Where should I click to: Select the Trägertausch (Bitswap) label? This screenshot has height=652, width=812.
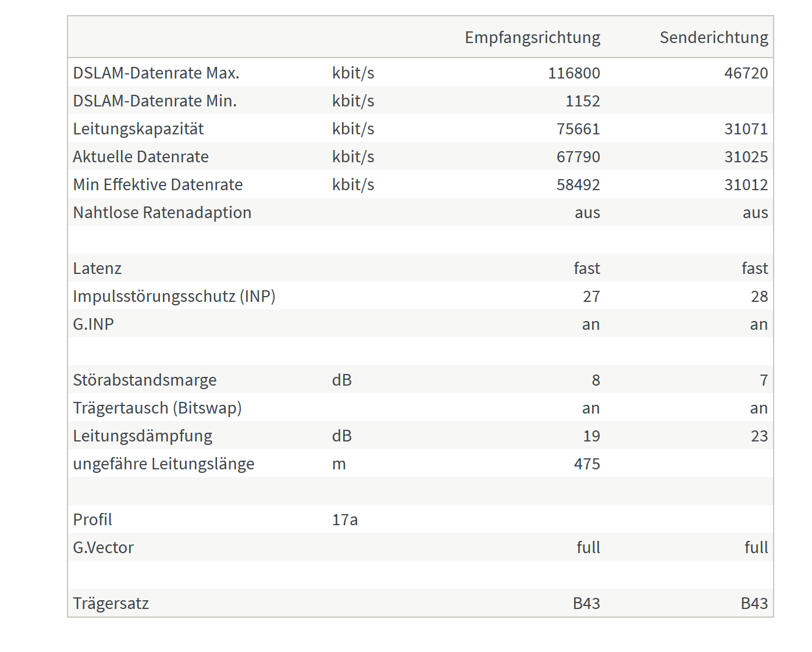tap(157, 408)
